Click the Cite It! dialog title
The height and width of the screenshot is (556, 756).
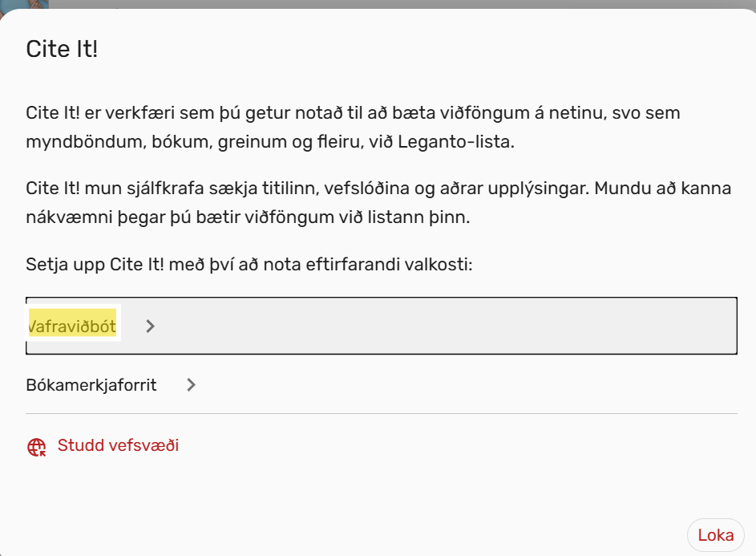click(62, 49)
